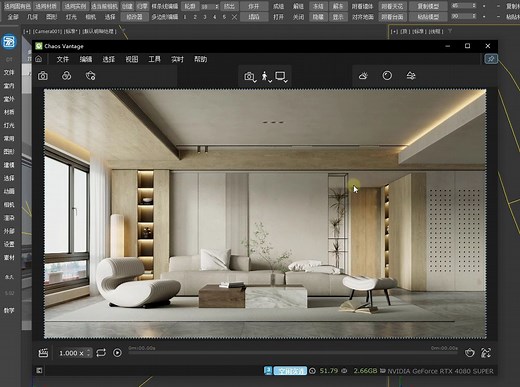Open the 视图 menu in Chaos Vantage
520x387 pixels.
pos(132,59)
